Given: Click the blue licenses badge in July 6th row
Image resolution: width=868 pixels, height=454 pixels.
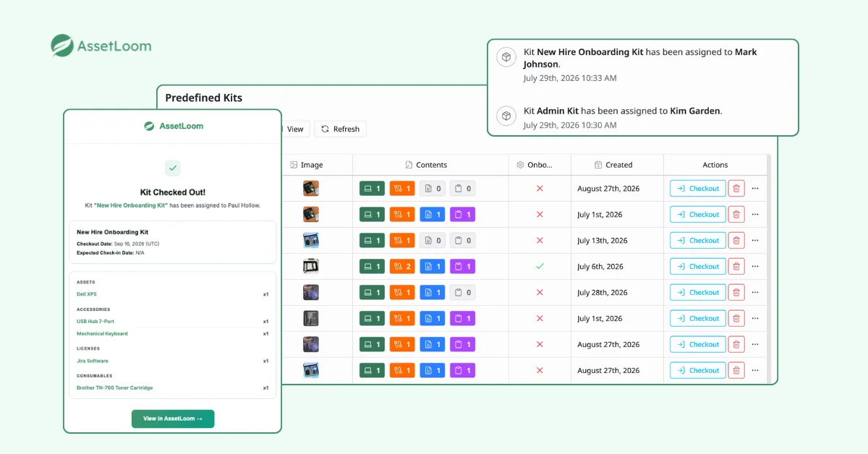Looking at the screenshot, I should pos(432,266).
